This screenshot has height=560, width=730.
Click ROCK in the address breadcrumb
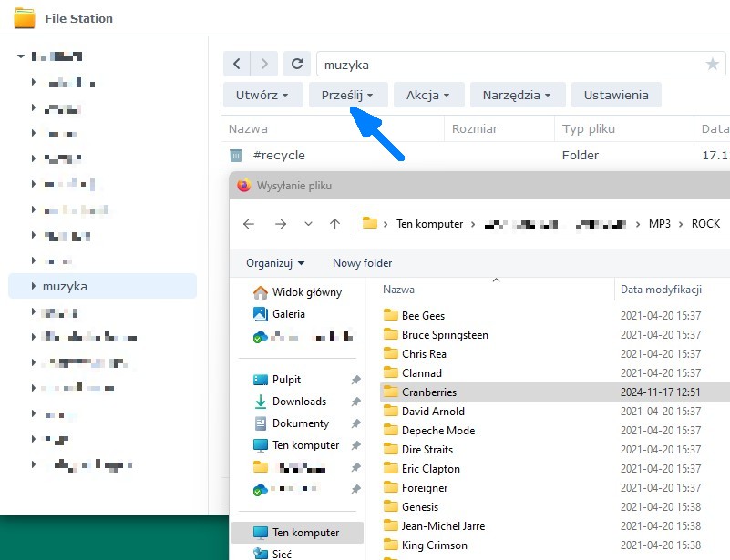[705, 224]
